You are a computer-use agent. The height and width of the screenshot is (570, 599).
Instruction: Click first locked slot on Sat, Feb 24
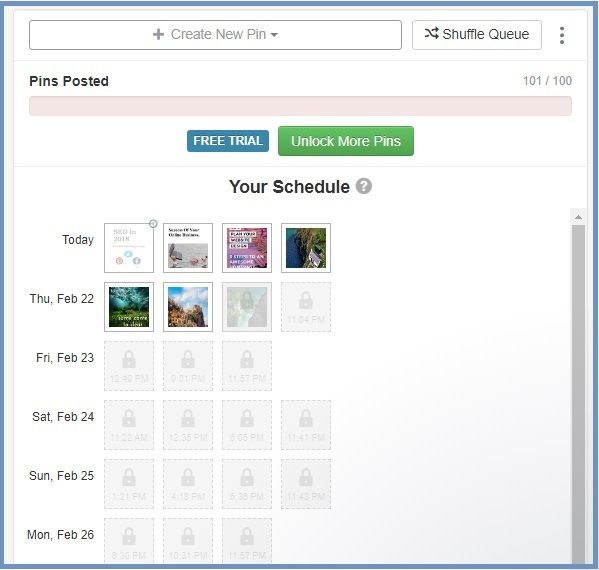coord(129,425)
